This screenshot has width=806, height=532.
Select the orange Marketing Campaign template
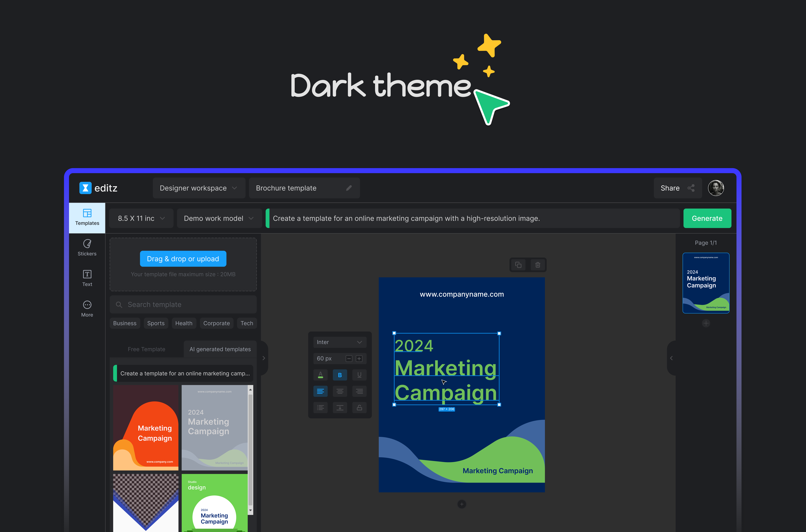(146, 428)
